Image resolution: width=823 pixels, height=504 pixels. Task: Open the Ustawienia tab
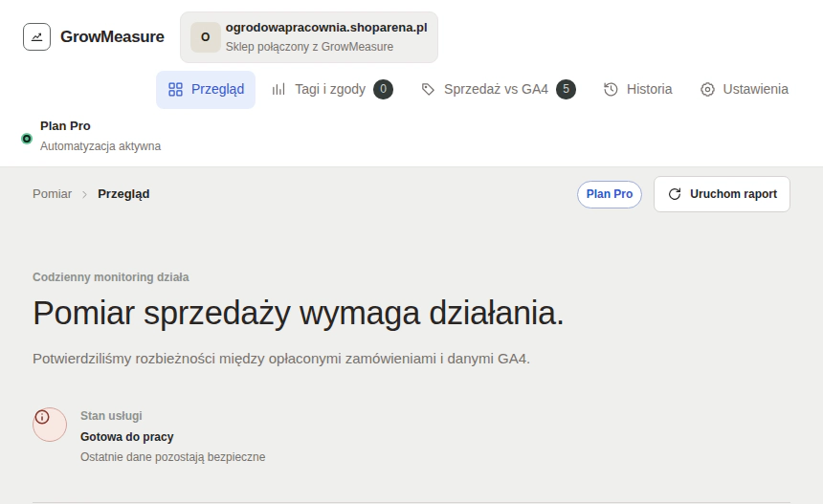745,90
